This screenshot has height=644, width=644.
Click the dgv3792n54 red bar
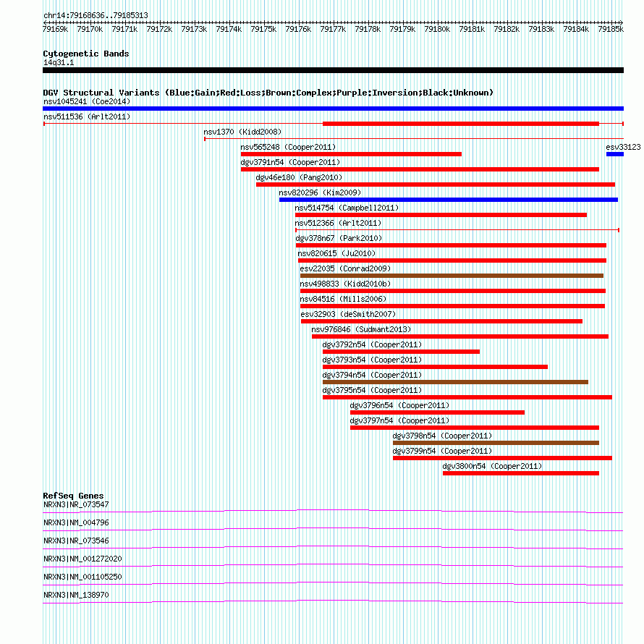(401, 352)
